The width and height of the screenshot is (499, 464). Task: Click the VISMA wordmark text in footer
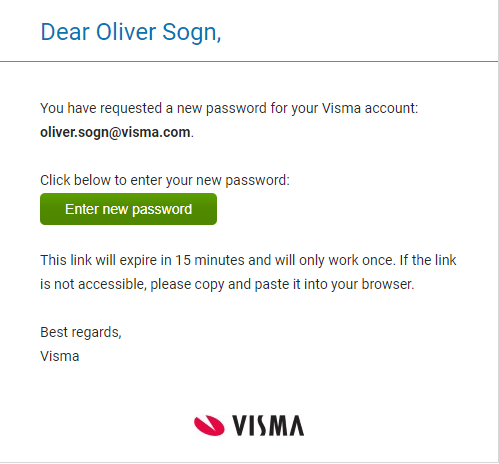268,426
